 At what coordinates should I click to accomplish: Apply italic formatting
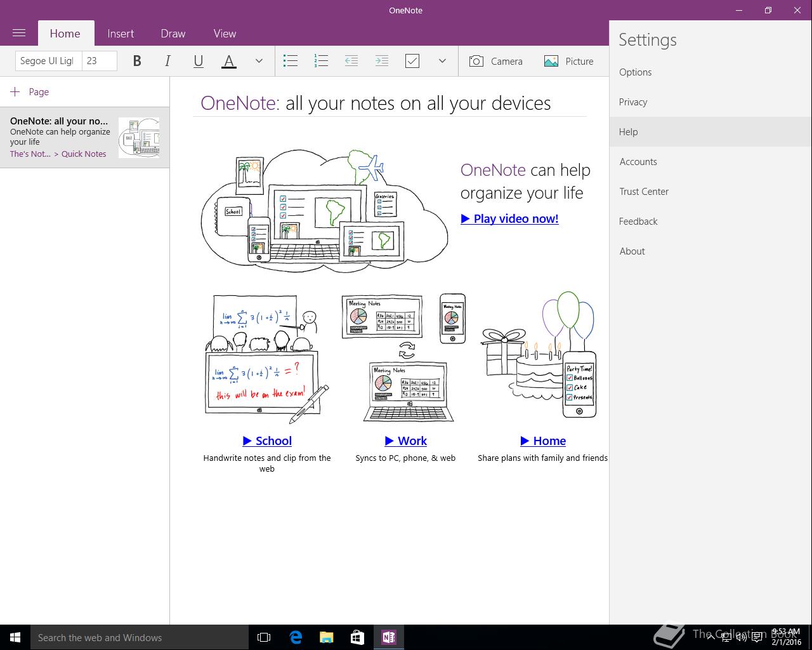pyautogui.click(x=167, y=61)
